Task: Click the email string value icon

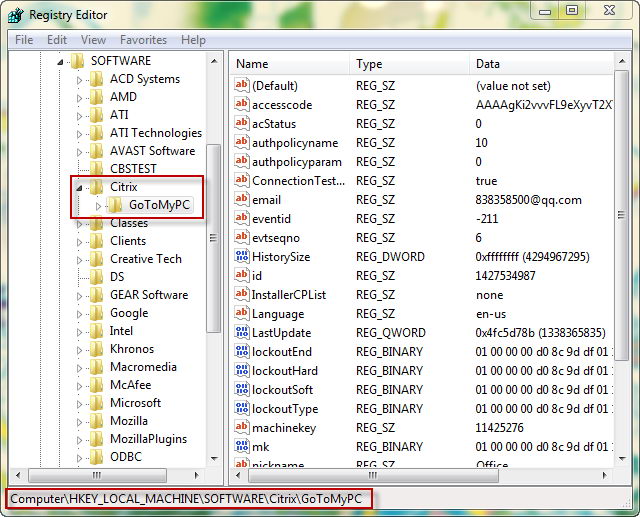Action: tap(242, 199)
